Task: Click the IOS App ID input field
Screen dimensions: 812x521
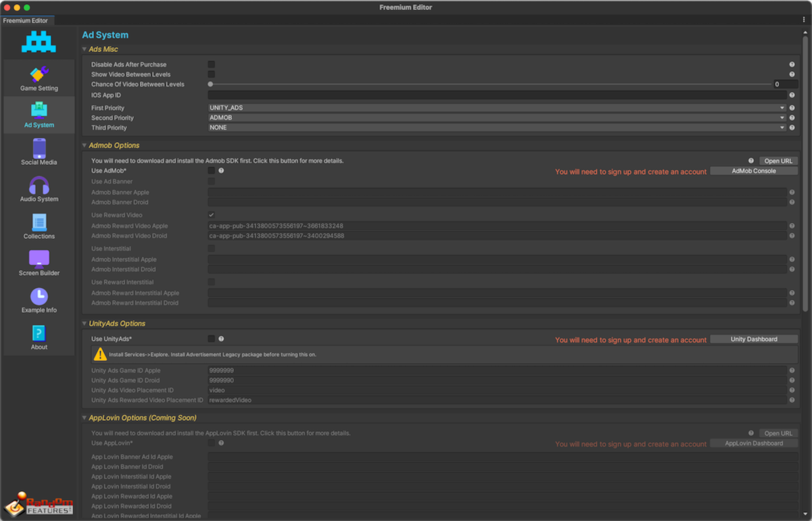Action: coord(497,95)
